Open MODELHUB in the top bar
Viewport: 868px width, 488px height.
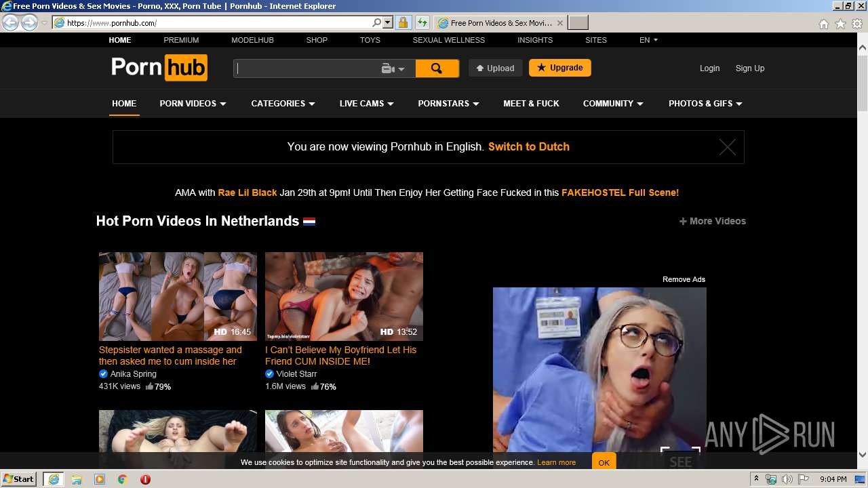(x=252, y=40)
